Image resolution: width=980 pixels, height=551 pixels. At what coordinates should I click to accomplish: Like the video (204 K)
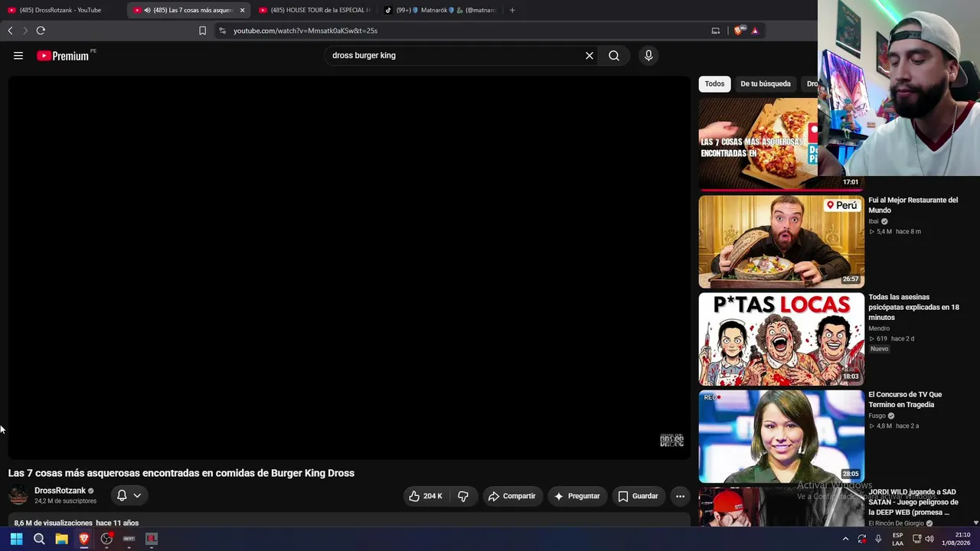pos(426,496)
